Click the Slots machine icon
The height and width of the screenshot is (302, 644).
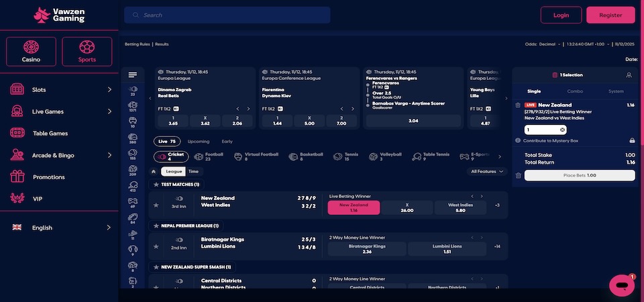click(x=17, y=89)
